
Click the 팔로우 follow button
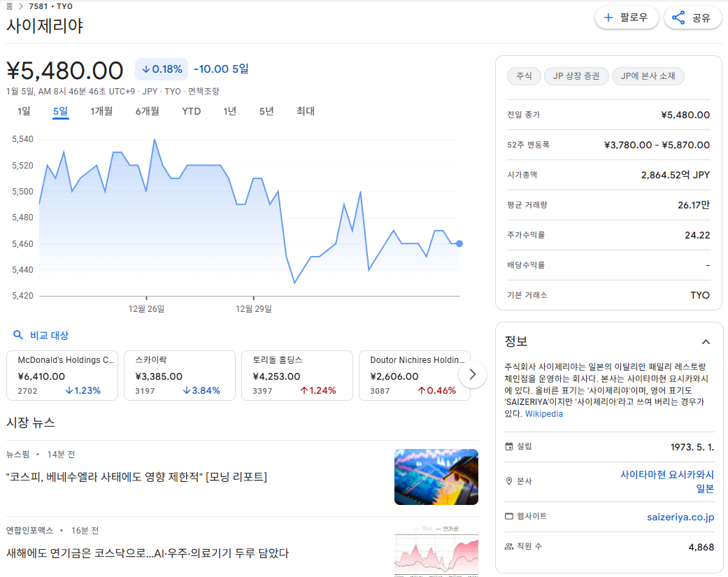(627, 17)
